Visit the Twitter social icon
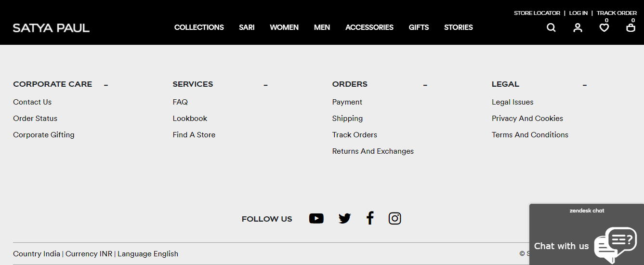The height and width of the screenshot is (265, 644). pos(344,219)
